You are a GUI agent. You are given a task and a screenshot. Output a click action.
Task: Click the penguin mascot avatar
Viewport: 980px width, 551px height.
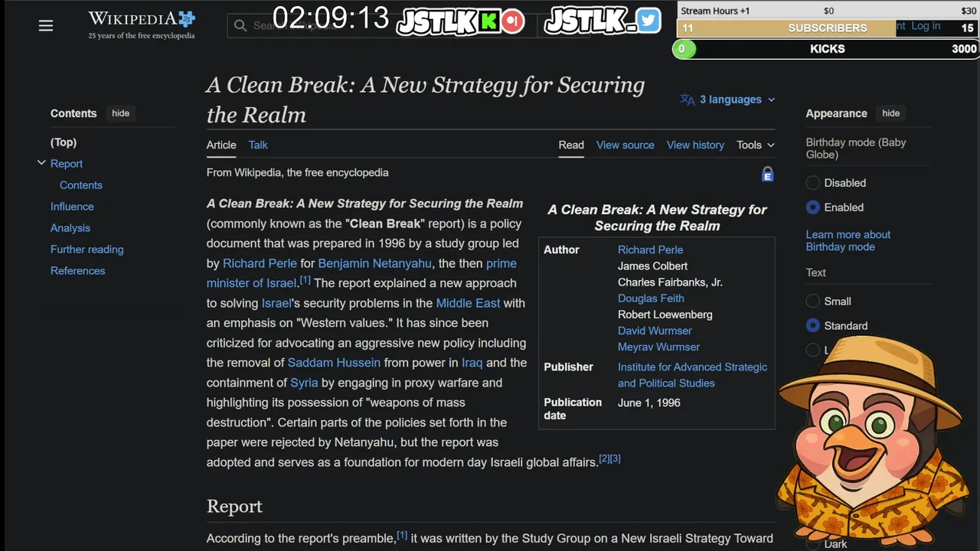click(x=873, y=440)
